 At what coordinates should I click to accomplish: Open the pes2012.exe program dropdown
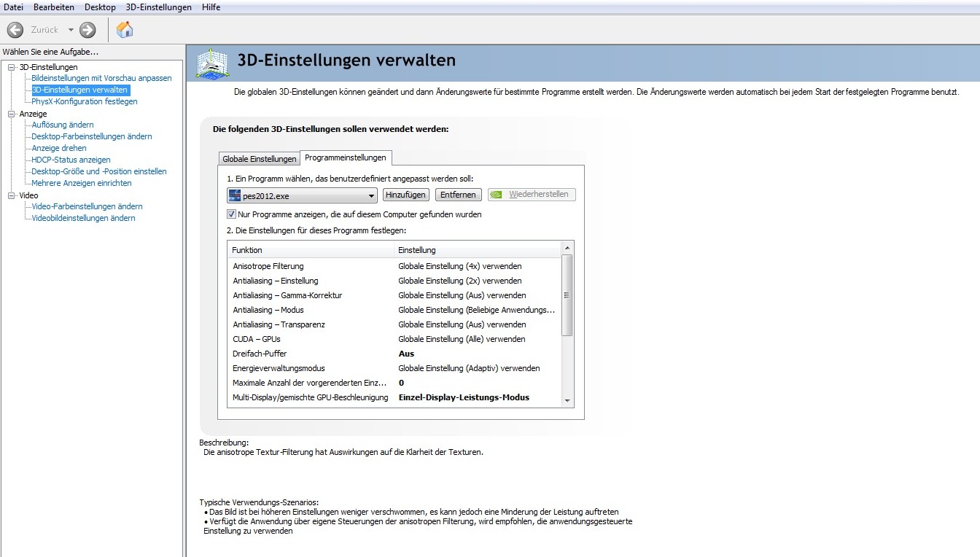click(x=302, y=195)
